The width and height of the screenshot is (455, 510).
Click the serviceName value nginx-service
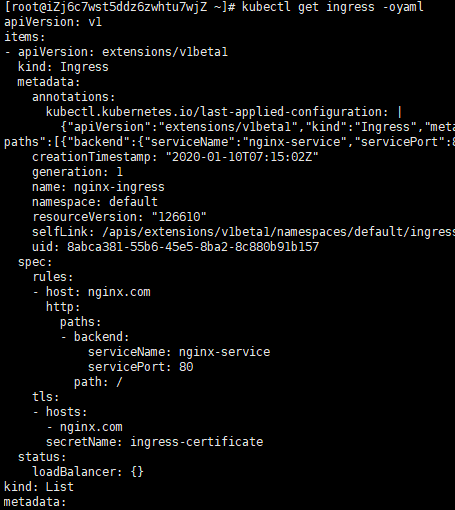224,352
